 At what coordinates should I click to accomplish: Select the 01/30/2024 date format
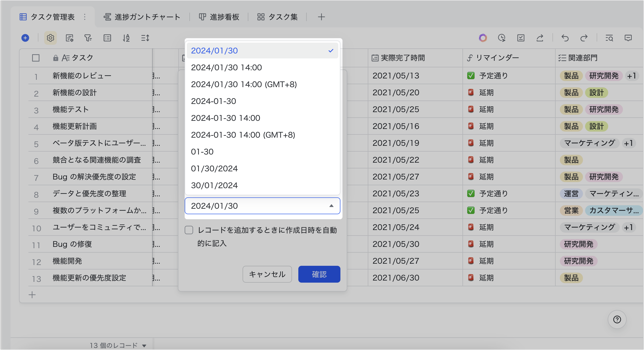214,168
